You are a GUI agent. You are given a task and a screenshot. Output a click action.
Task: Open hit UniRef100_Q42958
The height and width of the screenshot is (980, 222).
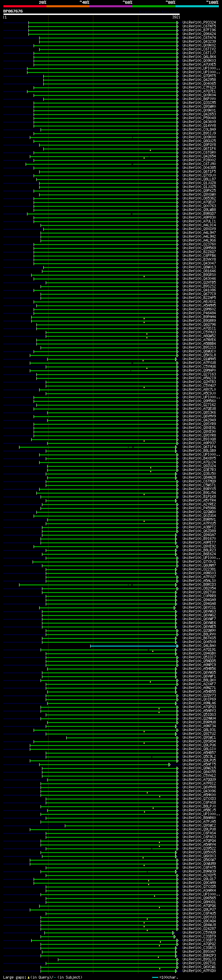coord(199,80)
